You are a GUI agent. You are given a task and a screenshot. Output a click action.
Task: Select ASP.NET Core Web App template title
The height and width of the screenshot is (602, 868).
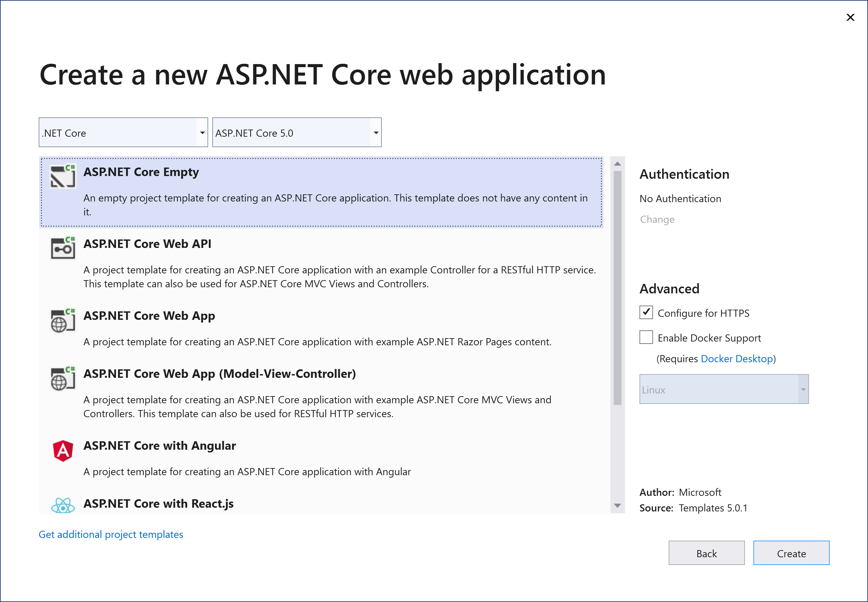tap(149, 316)
